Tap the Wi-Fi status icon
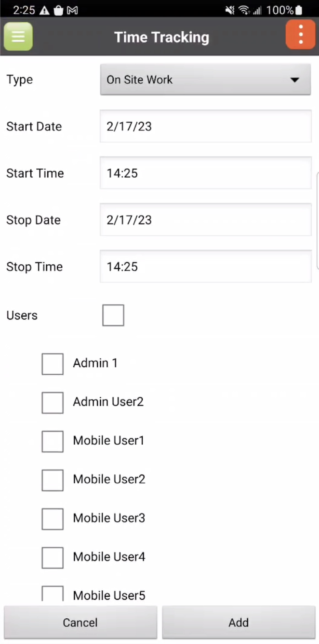This screenshot has width=319, height=644. tap(244, 10)
